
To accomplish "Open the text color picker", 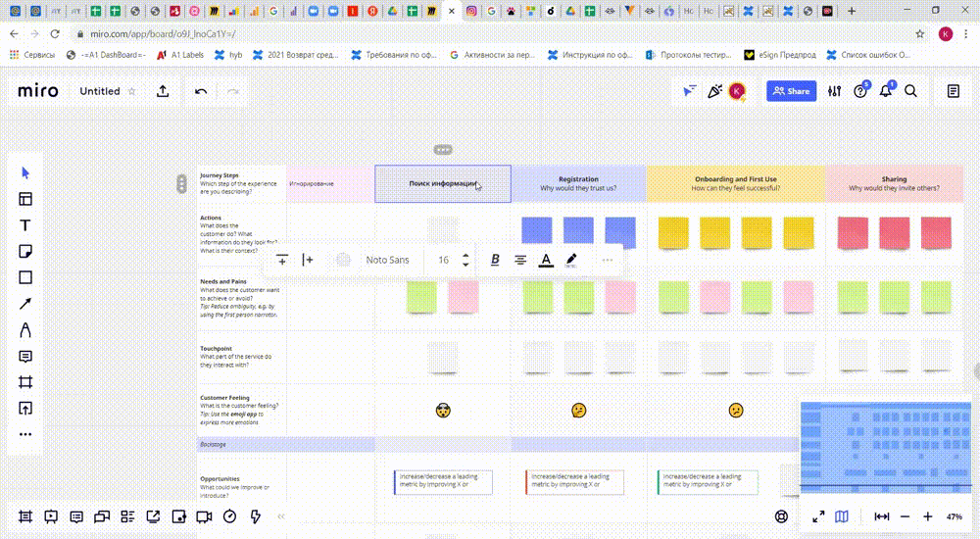I will (546, 260).
